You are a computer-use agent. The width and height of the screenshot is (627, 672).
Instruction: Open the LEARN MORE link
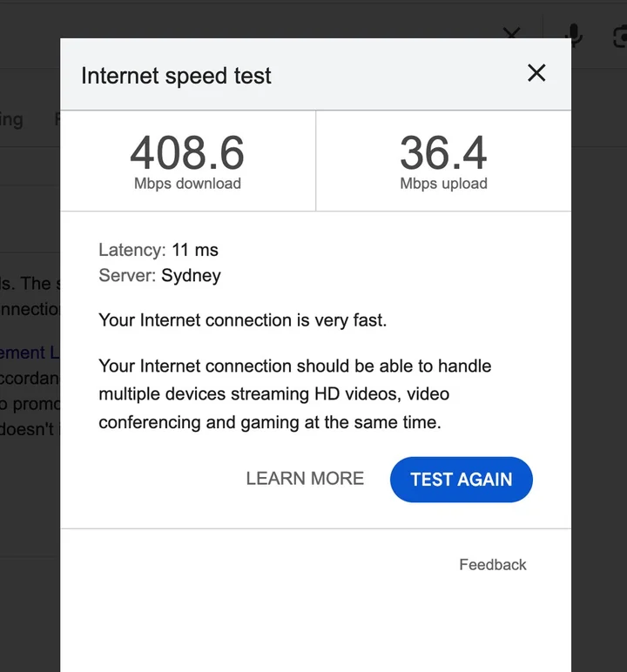coord(305,478)
